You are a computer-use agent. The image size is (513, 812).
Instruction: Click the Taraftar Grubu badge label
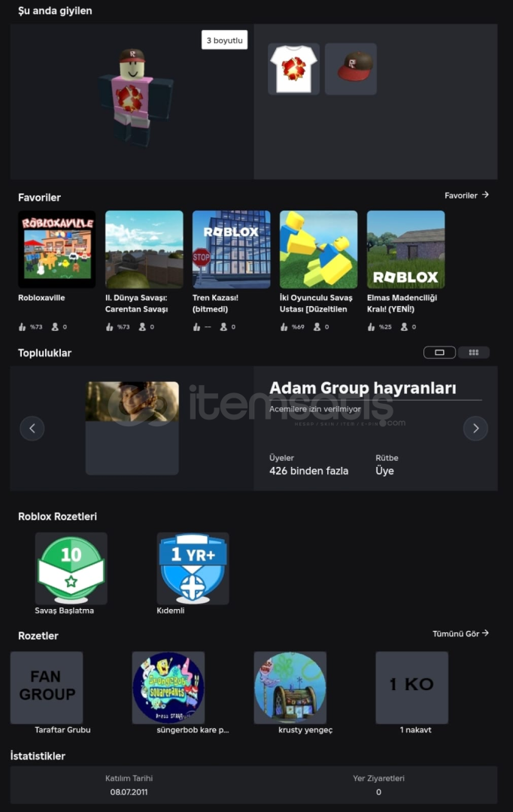[x=62, y=729]
